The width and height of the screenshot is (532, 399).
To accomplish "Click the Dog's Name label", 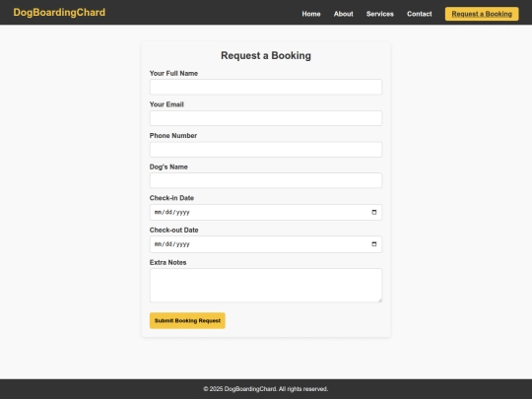I will [x=168, y=166].
